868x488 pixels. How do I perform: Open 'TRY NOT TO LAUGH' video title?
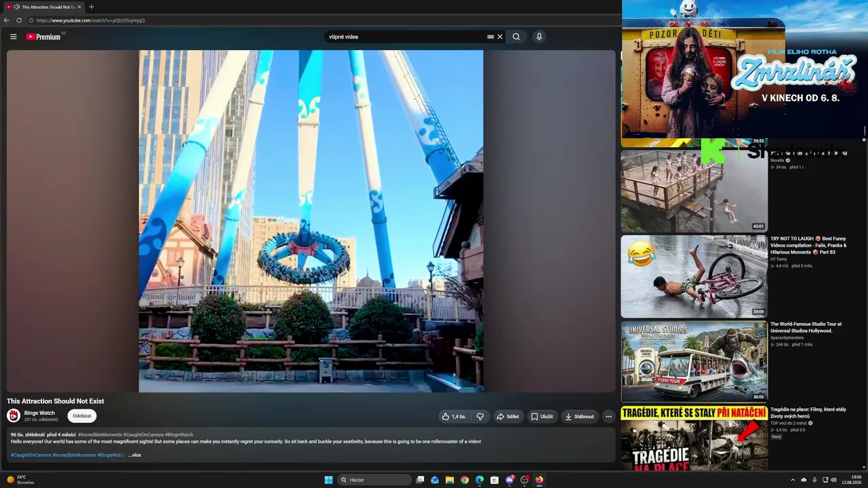[x=809, y=245]
